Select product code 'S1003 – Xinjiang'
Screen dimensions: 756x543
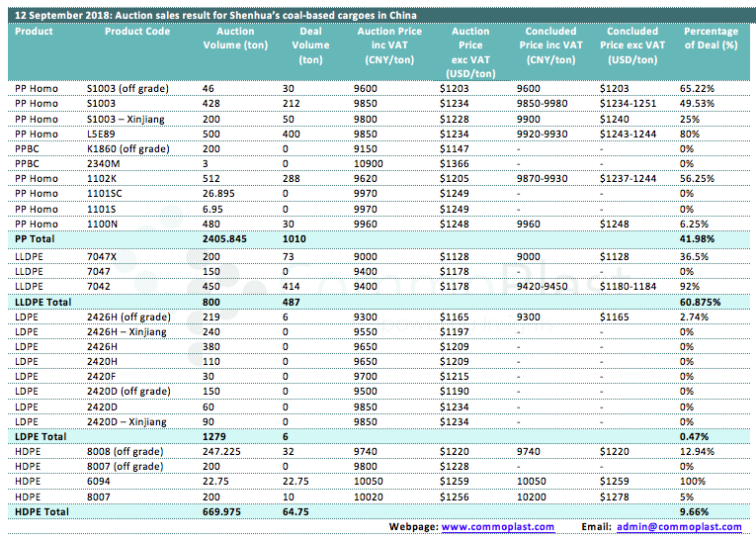[126, 120]
